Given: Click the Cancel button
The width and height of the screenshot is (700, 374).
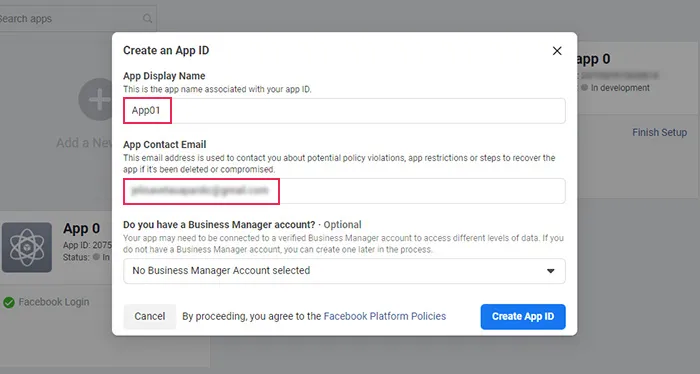Looking at the screenshot, I should pos(150,316).
